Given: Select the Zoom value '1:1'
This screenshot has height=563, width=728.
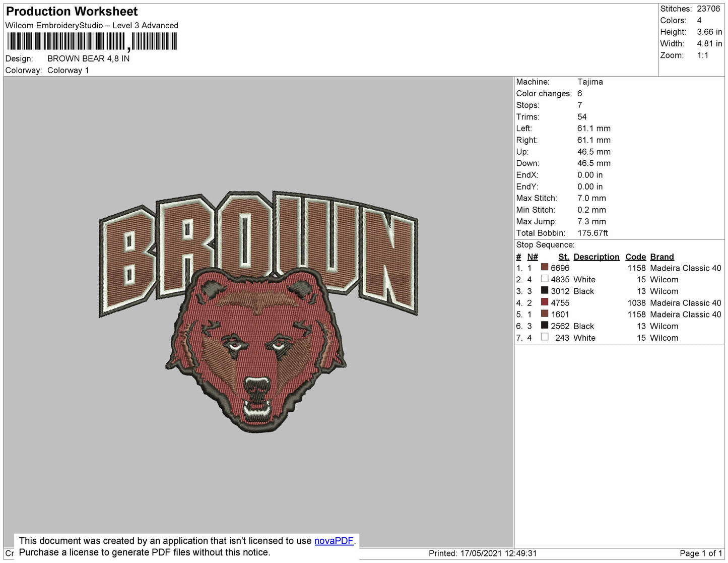Looking at the screenshot, I should 703,55.
